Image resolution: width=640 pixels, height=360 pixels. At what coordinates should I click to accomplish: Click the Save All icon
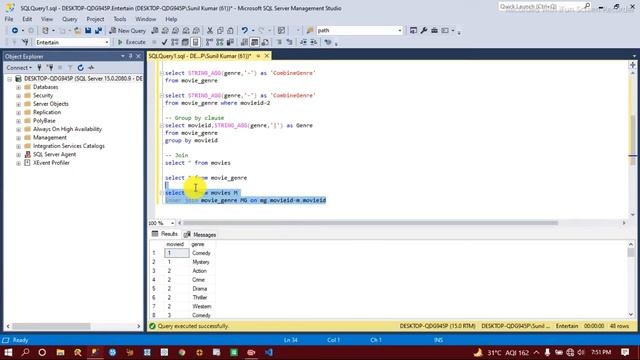coord(98,31)
